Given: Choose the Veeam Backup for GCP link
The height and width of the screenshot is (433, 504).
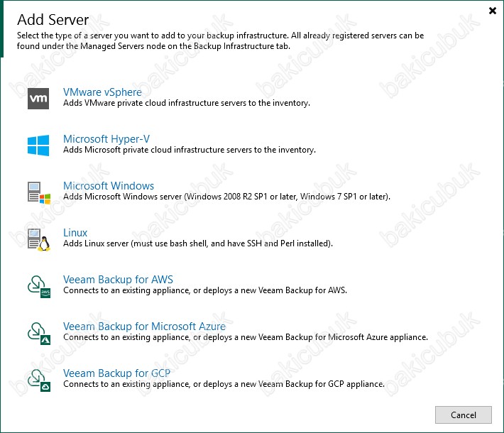Looking at the screenshot, I should click(x=117, y=373).
